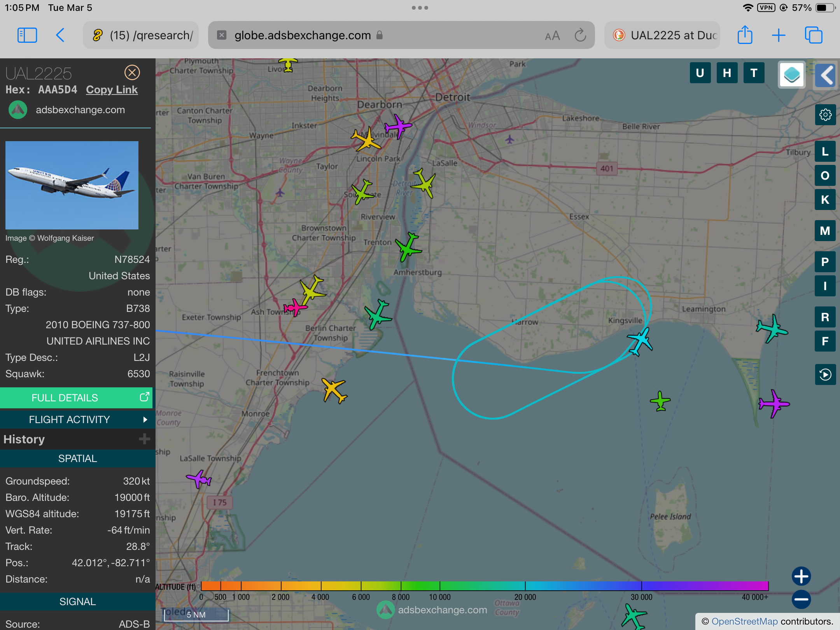
Task: Switch to the /qresearch/ tab
Action: click(x=141, y=35)
